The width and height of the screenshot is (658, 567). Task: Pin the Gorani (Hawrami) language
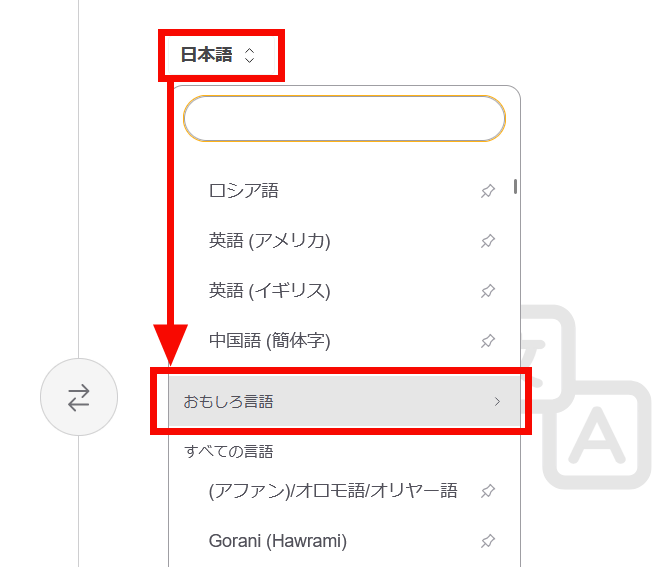(x=488, y=541)
